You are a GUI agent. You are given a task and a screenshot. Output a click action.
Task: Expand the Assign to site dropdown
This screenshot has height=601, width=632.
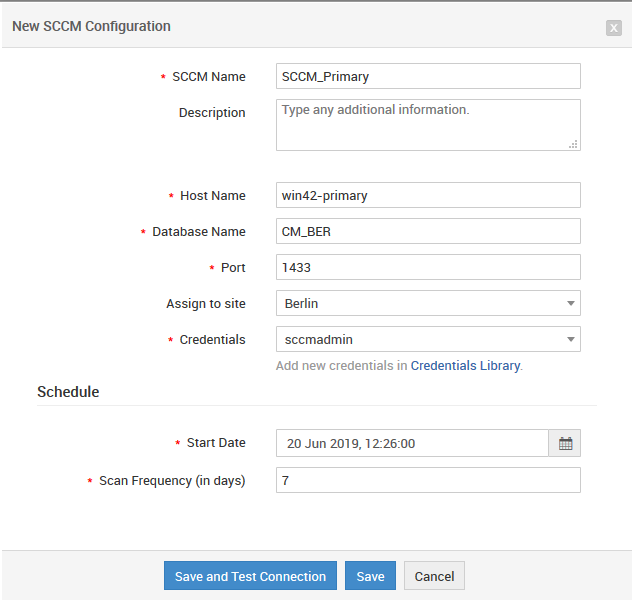(x=428, y=303)
